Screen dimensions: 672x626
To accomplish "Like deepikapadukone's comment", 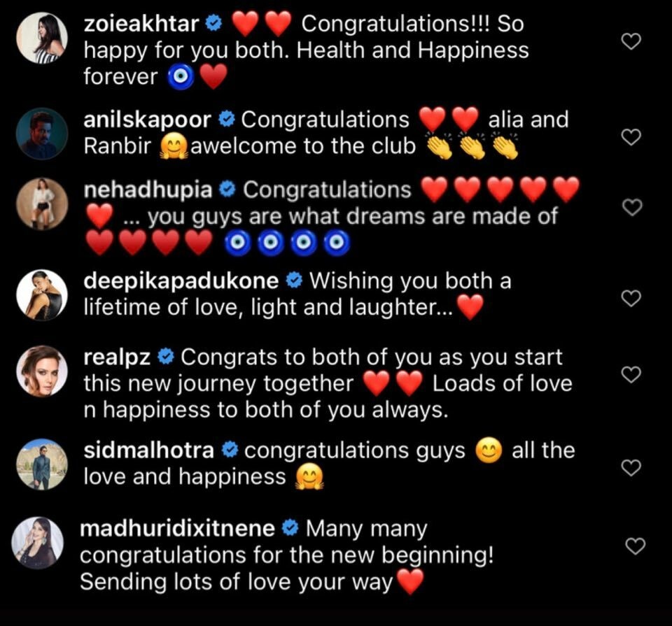I will tap(631, 298).
